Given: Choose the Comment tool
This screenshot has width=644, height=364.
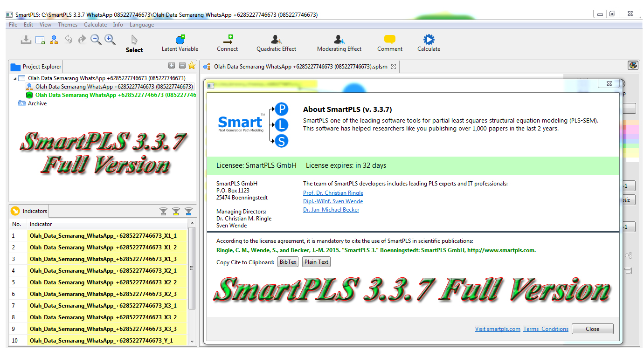Looking at the screenshot, I should (390, 43).
